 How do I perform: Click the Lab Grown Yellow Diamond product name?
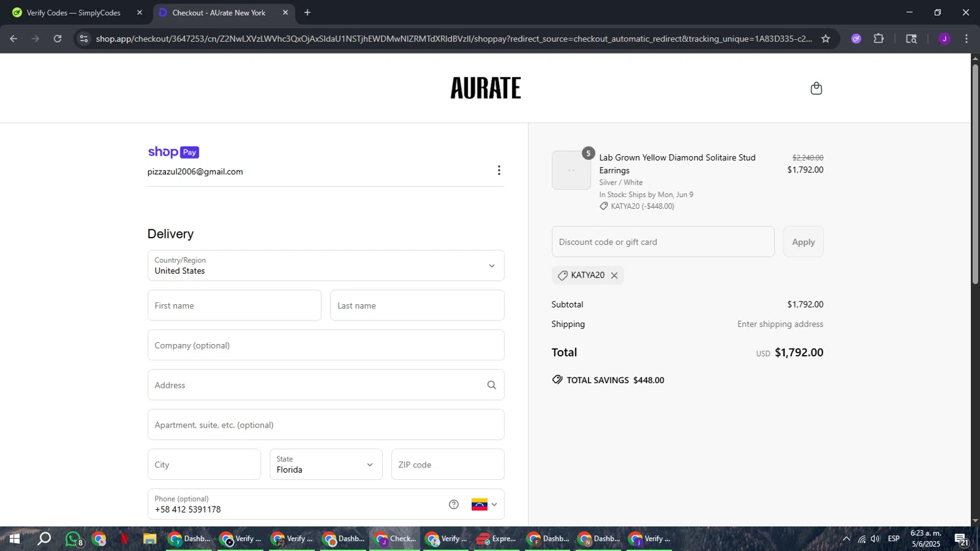pyautogui.click(x=678, y=164)
